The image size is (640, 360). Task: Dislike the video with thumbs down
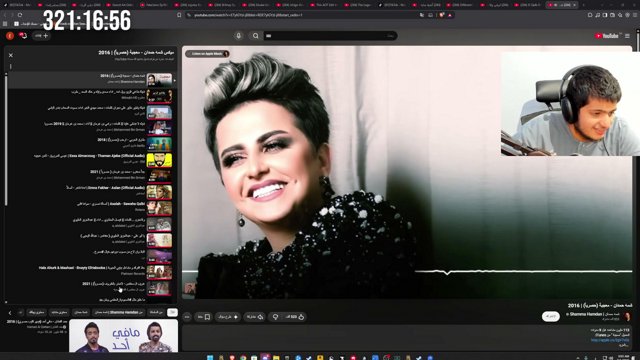(276, 317)
